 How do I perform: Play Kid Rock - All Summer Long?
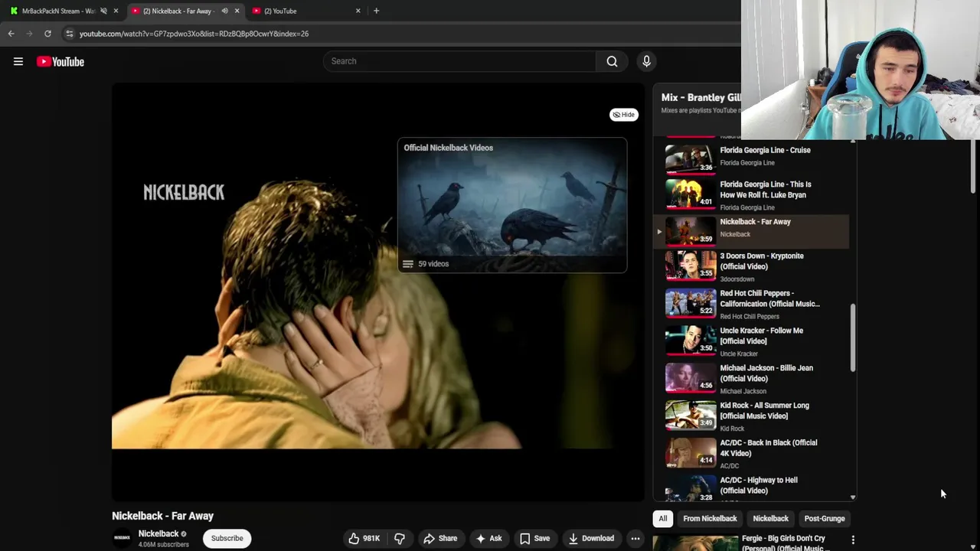pyautogui.click(x=752, y=416)
